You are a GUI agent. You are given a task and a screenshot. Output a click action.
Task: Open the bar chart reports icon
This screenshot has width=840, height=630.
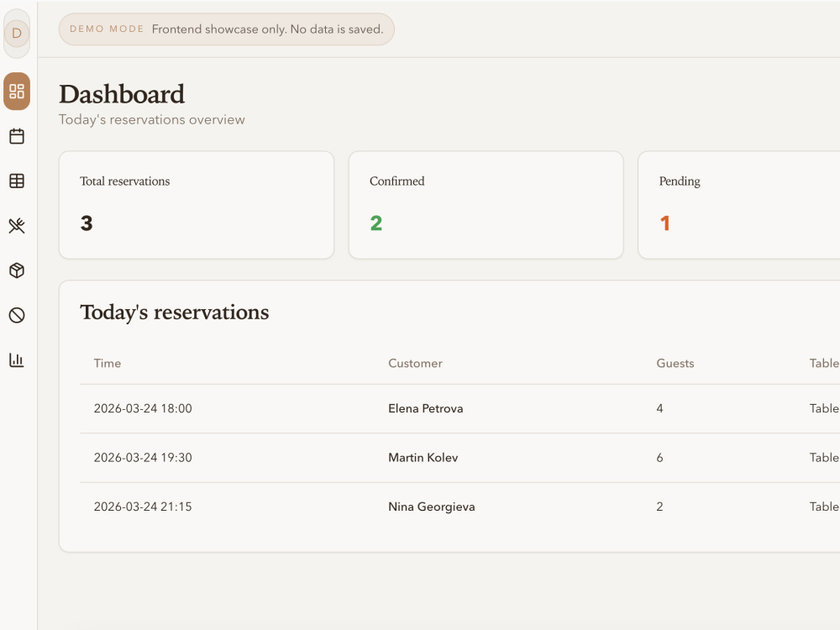click(17, 360)
